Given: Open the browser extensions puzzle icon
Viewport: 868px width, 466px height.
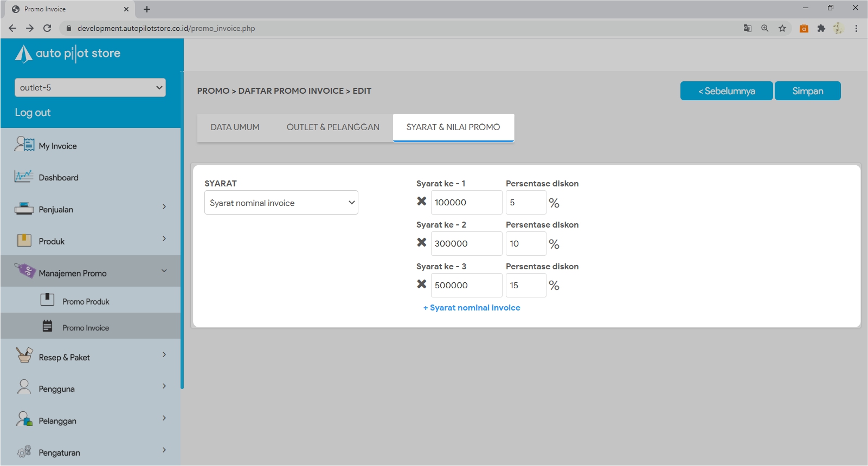Looking at the screenshot, I should coord(821,28).
